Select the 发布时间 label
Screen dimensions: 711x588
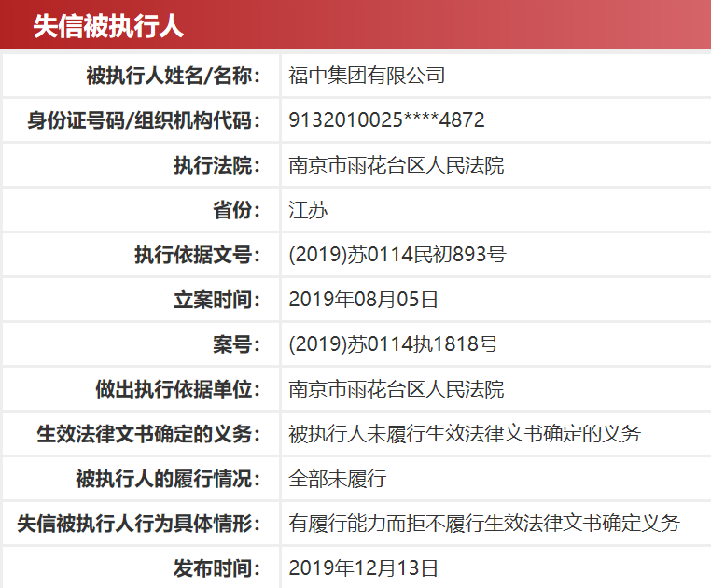217,568
